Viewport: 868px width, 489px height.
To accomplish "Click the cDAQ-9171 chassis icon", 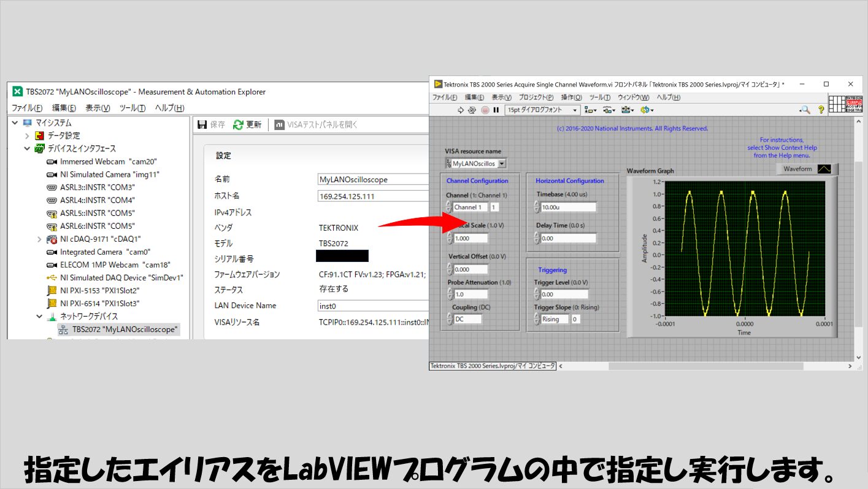I will click(x=52, y=239).
